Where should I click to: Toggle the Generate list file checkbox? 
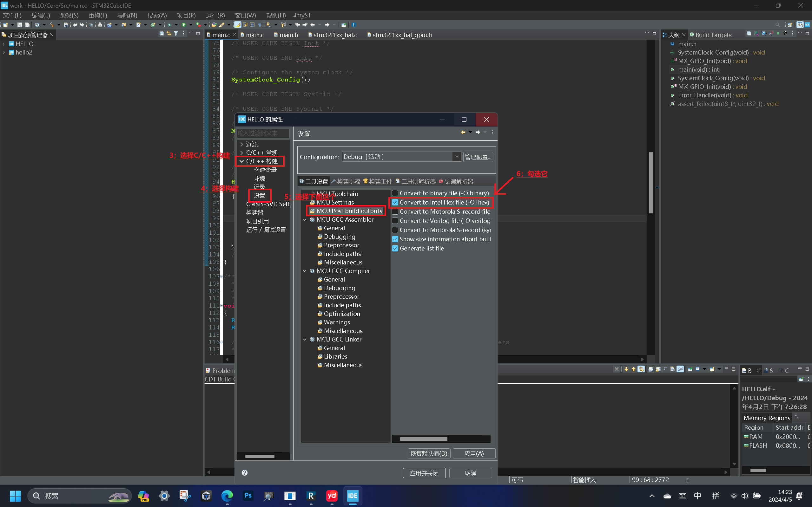click(x=395, y=249)
